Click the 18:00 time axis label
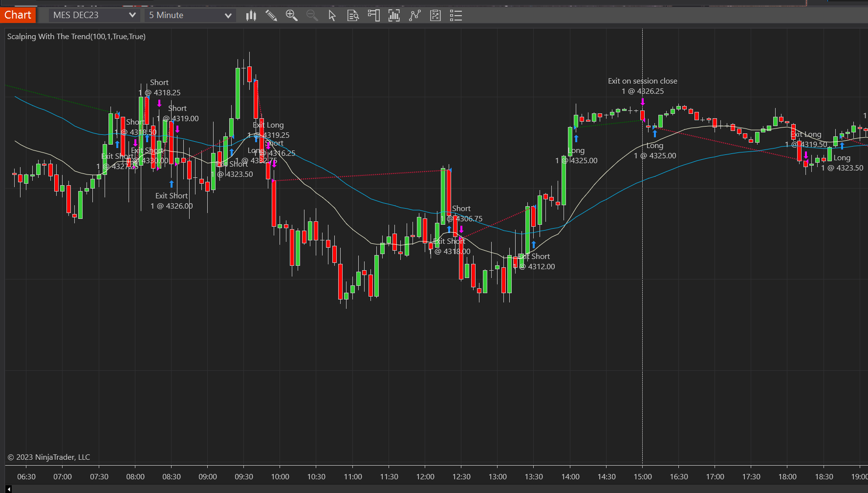Image resolution: width=868 pixels, height=493 pixels. (787, 477)
